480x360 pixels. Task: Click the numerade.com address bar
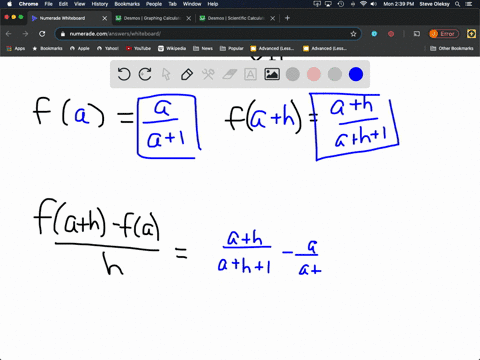tap(208, 34)
